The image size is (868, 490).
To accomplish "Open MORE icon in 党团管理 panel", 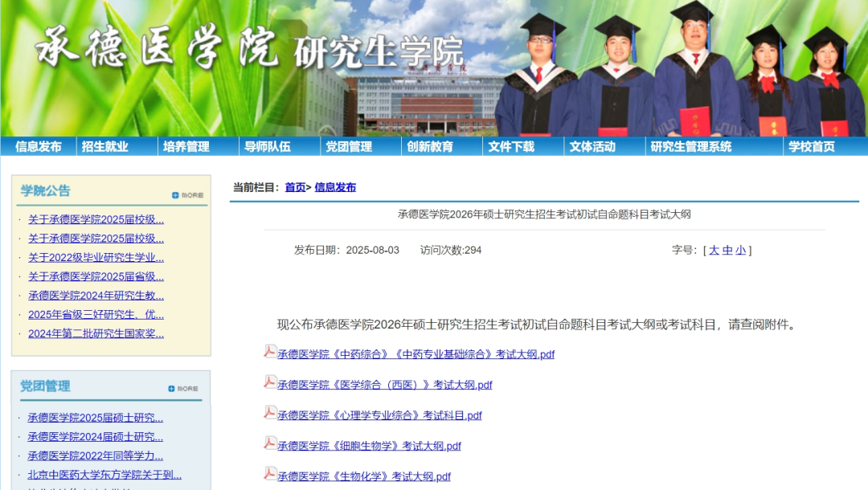I will [x=183, y=389].
